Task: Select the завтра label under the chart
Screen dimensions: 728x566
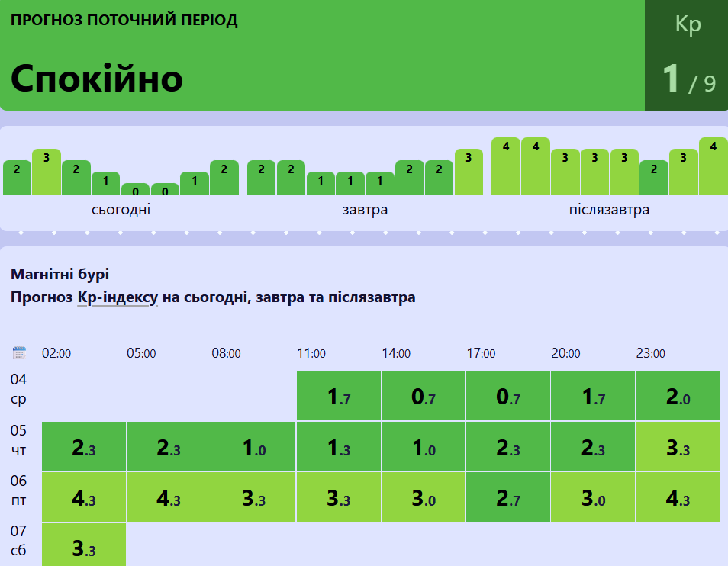Action: (x=365, y=210)
